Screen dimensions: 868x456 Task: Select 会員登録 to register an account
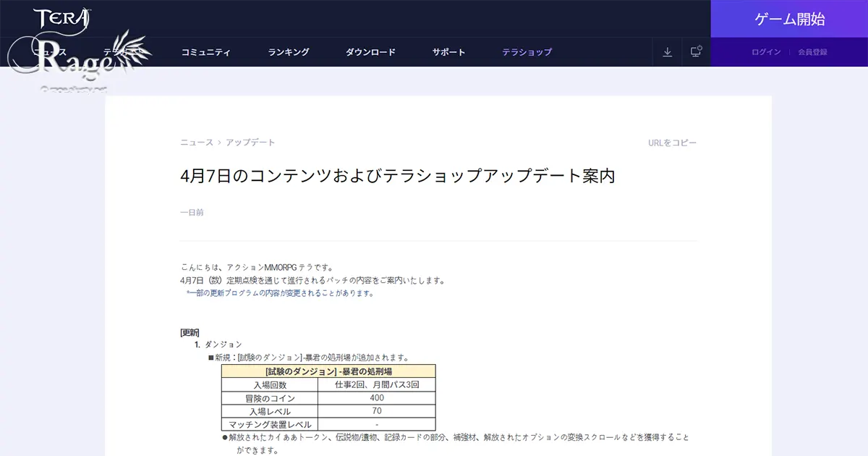coord(814,51)
